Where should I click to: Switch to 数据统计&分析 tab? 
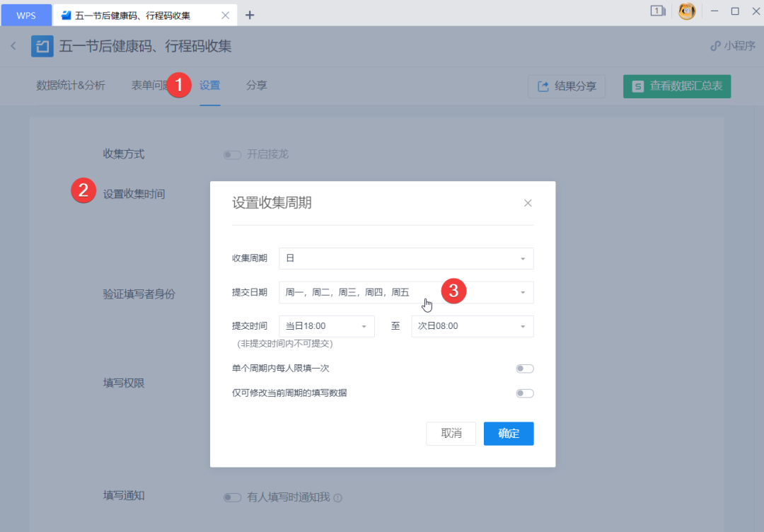pyautogui.click(x=71, y=86)
